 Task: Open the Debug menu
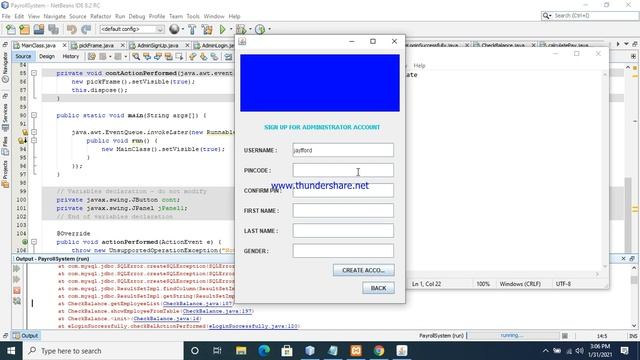tap(137, 16)
